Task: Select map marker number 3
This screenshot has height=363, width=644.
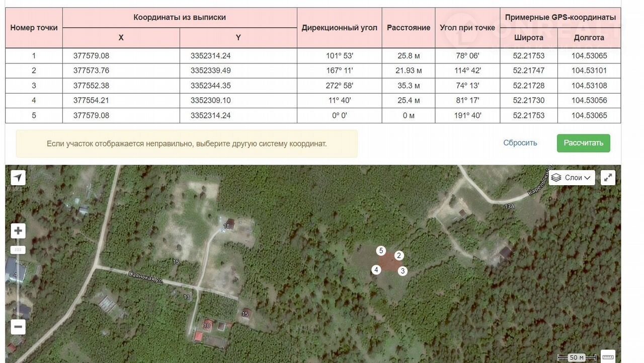Action: (x=403, y=271)
